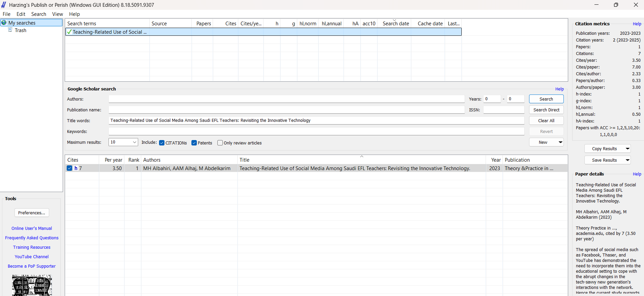Restore down the application window

tap(616, 5)
